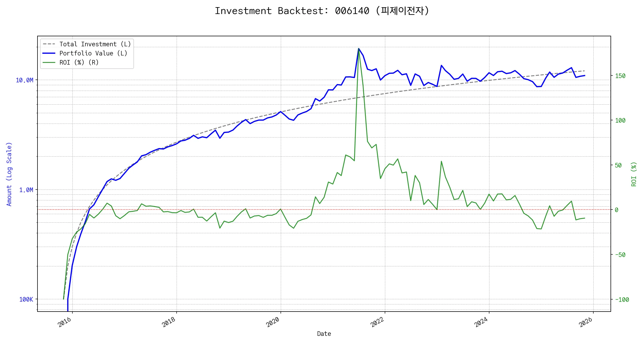Screen dimensions: 644x343
Task: Click the blue legend line sample
Action: tap(49, 53)
